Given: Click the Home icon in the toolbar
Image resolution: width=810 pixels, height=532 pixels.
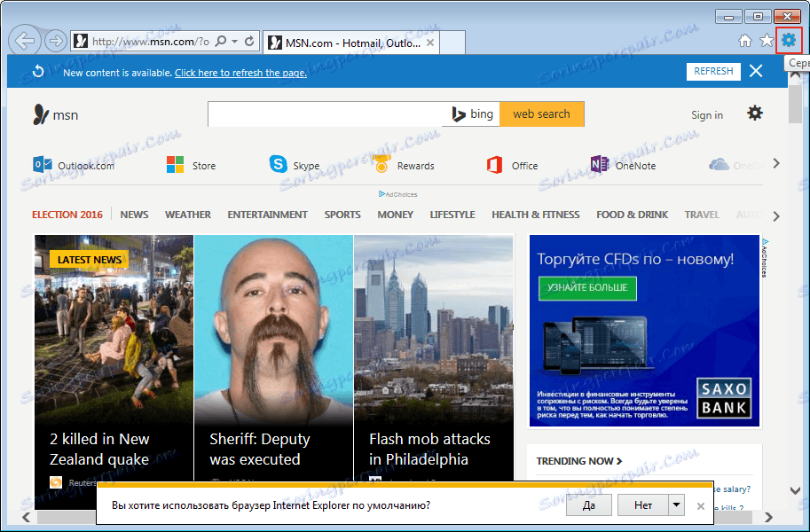Looking at the screenshot, I should [x=745, y=39].
